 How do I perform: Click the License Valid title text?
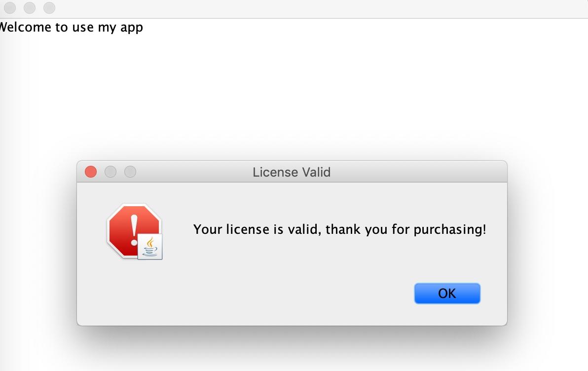click(x=292, y=172)
